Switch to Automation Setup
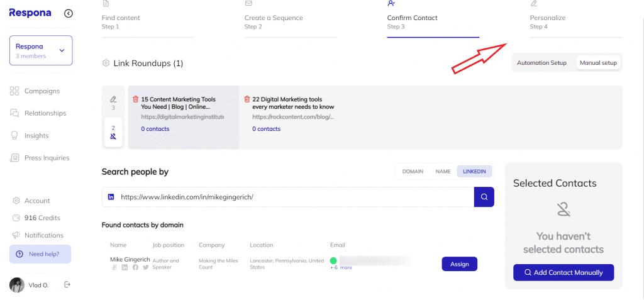This screenshot has width=644, height=300. (541, 63)
